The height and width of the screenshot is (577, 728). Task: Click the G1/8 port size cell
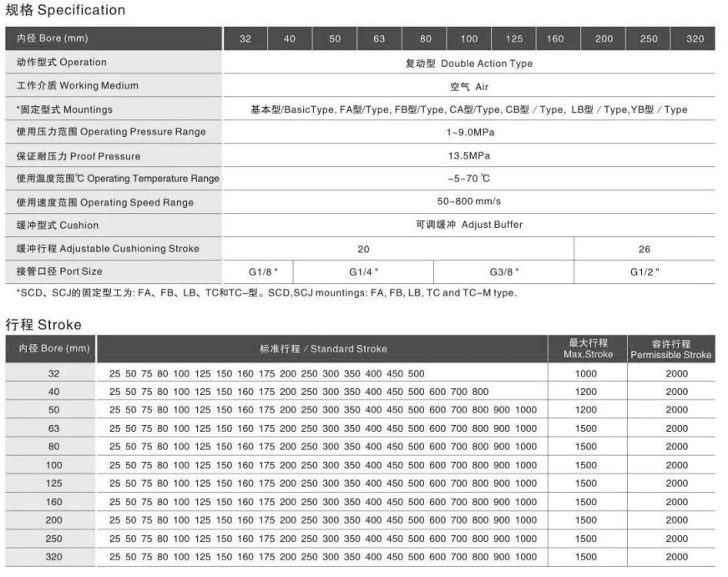coord(259,270)
